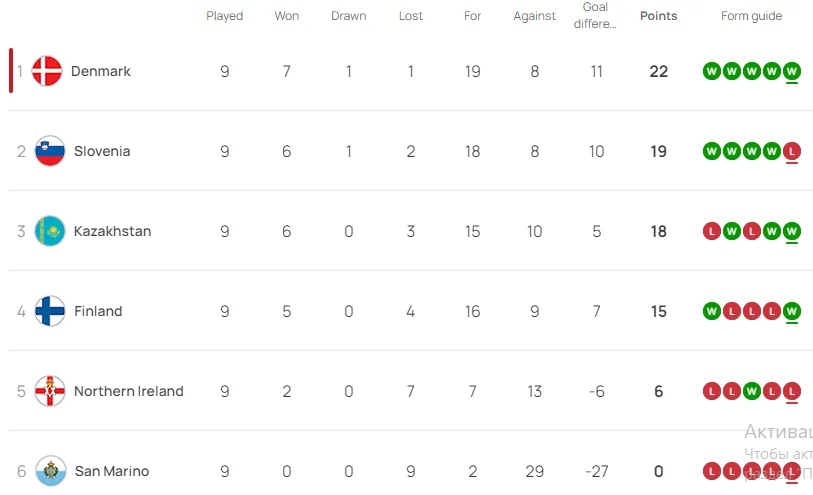Screen dimensions: 813x495
Task: Select the truncated Goal difference header
Action: [x=595, y=15]
